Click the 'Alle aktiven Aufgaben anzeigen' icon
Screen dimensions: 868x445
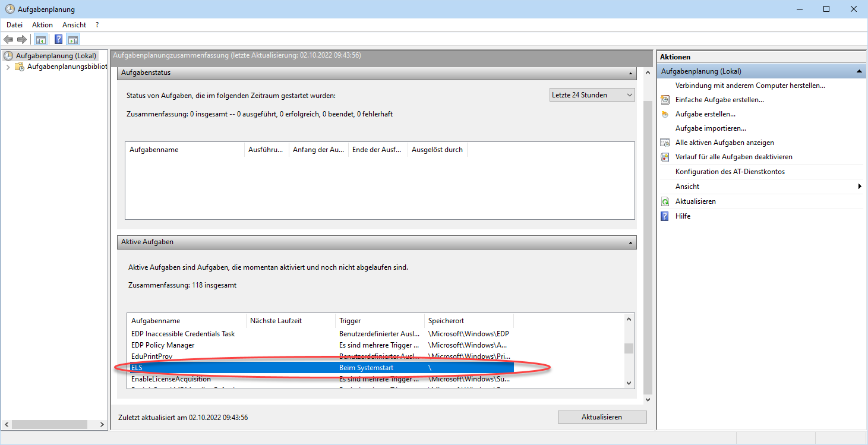(665, 143)
